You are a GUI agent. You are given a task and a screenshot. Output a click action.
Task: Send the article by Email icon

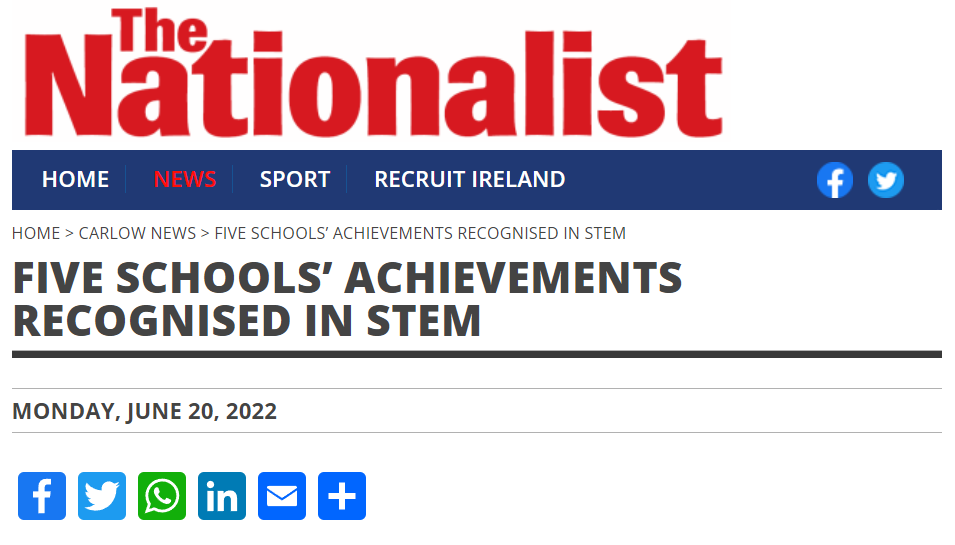[x=282, y=496]
